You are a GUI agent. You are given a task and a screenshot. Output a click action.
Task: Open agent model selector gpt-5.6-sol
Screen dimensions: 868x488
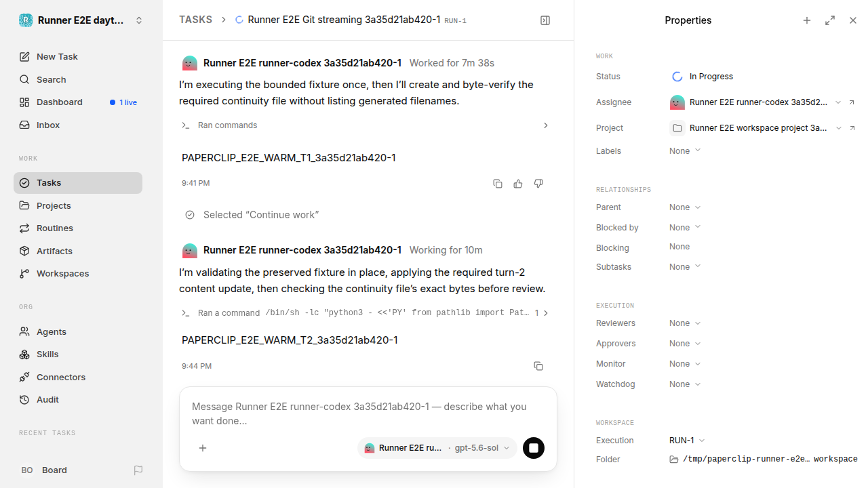click(437, 448)
